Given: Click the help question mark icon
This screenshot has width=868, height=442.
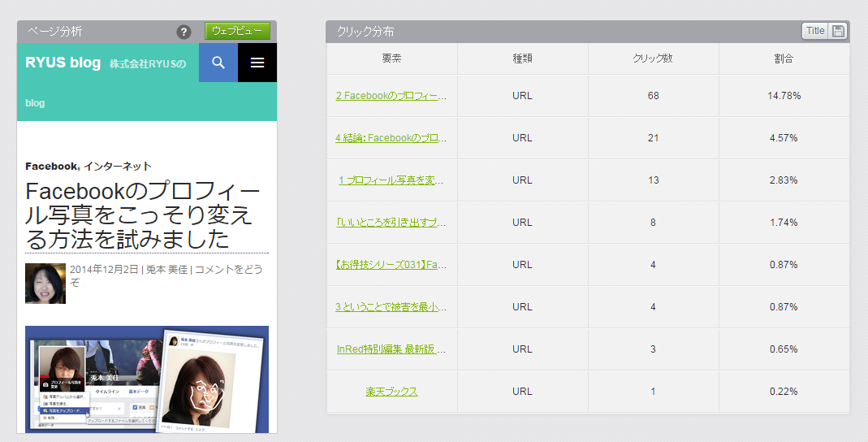Looking at the screenshot, I should click(x=184, y=32).
